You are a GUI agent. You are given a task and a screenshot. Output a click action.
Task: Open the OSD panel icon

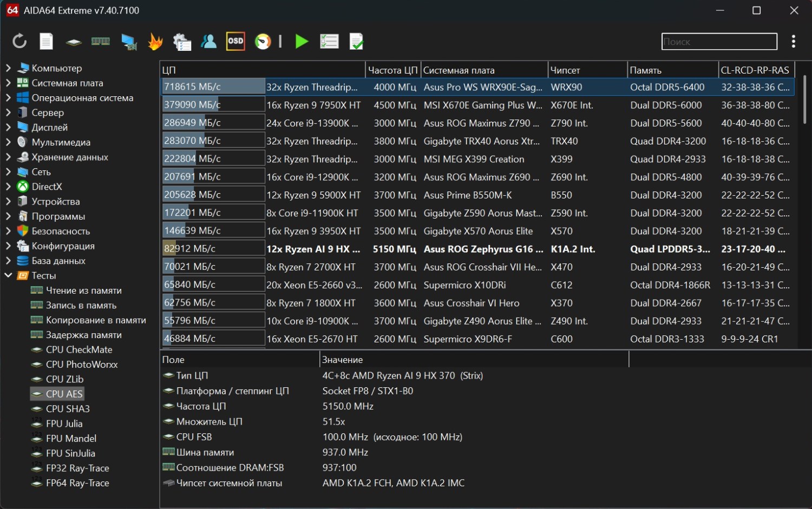pos(235,42)
